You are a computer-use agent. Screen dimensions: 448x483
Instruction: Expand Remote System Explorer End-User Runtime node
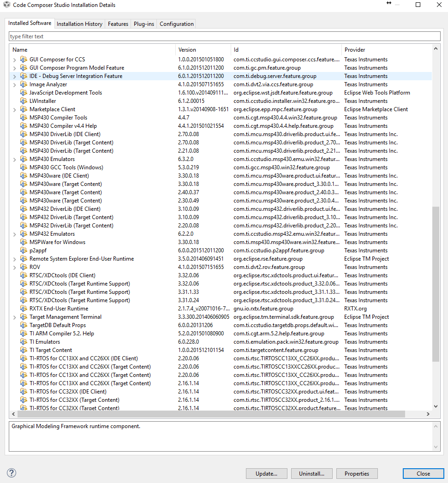click(14, 259)
